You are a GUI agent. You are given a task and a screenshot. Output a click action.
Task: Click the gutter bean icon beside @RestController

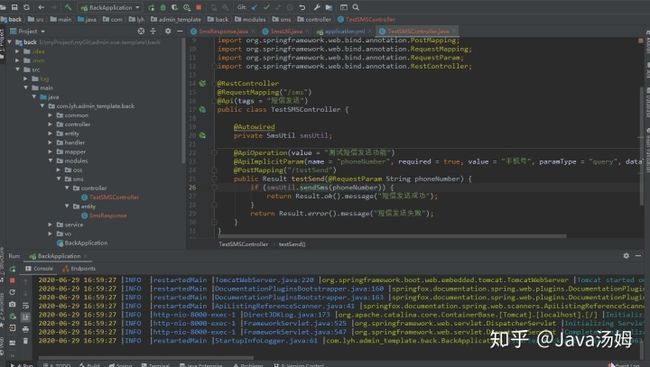pos(202,83)
